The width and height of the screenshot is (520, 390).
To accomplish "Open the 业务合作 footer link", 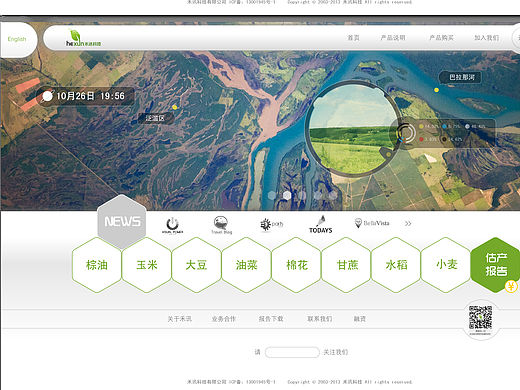I will [224, 319].
